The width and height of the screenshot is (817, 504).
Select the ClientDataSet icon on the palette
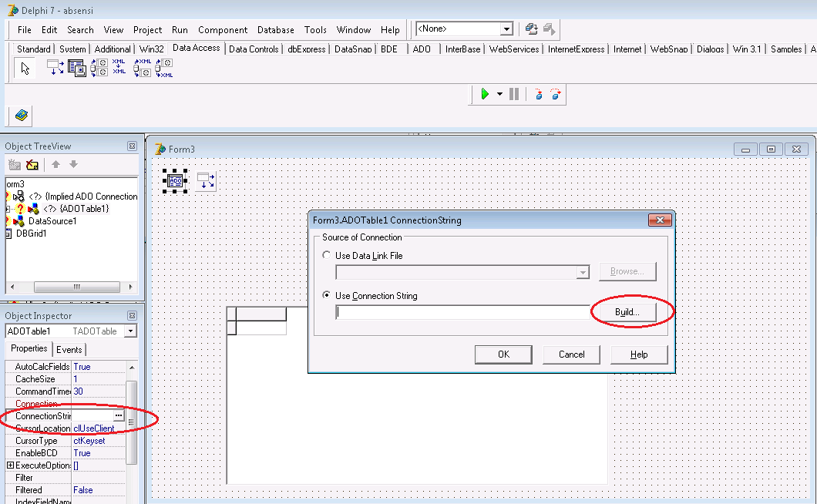coord(77,68)
